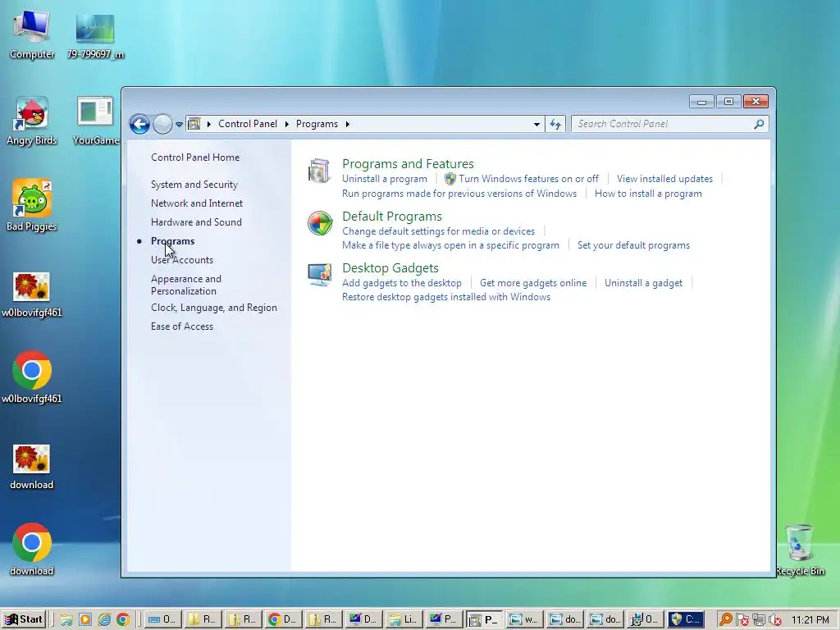Expand the arrow after Control Panel breadcrumb

tap(286, 124)
